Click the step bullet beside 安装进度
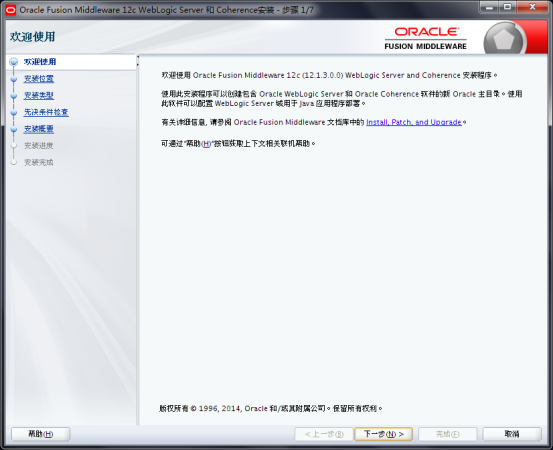The height and width of the screenshot is (450, 553). click(14, 145)
